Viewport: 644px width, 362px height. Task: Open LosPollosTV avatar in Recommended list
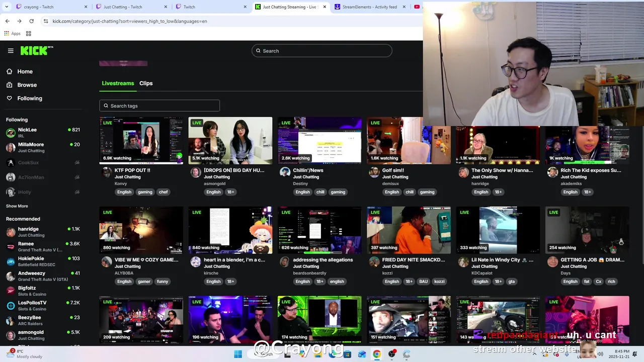pos(11,306)
